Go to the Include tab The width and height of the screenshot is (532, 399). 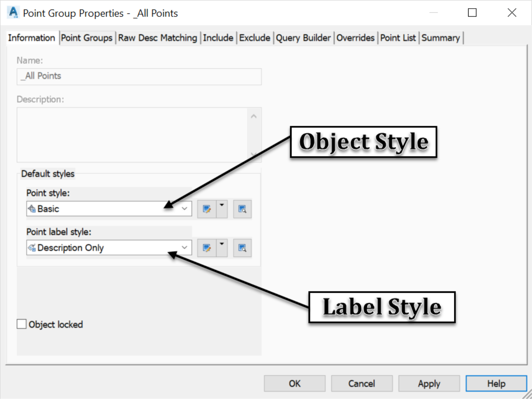[218, 38]
